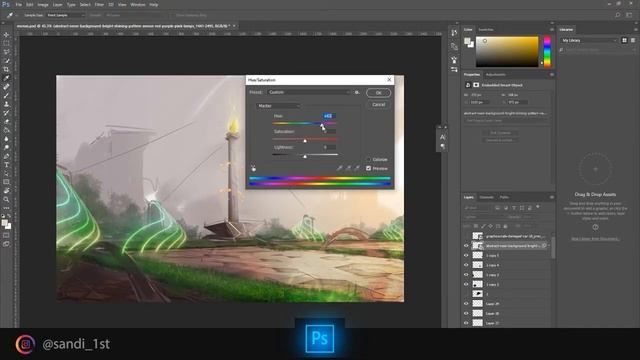Select the Brush tool
The width and height of the screenshot is (640, 360).
[6, 96]
